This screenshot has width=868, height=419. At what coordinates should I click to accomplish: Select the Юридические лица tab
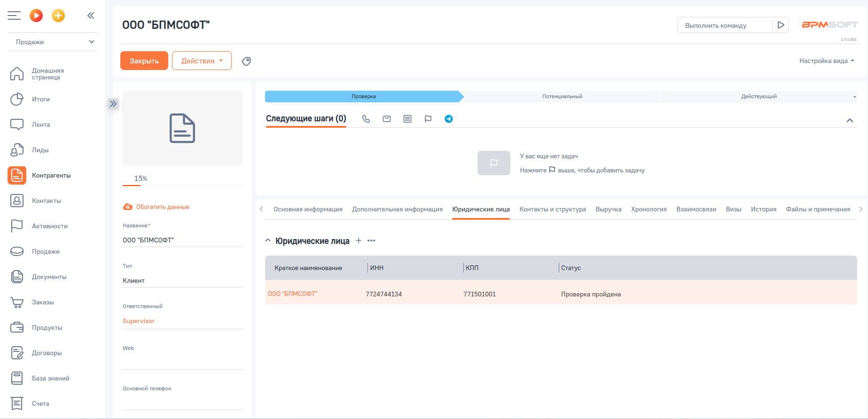click(481, 209)
